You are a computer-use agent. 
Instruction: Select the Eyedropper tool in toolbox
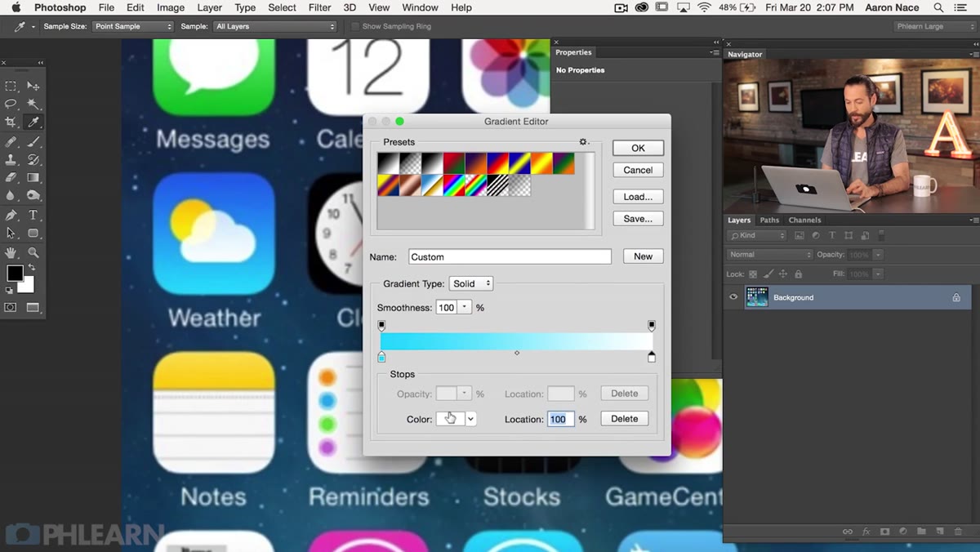(x=33, y=122)
